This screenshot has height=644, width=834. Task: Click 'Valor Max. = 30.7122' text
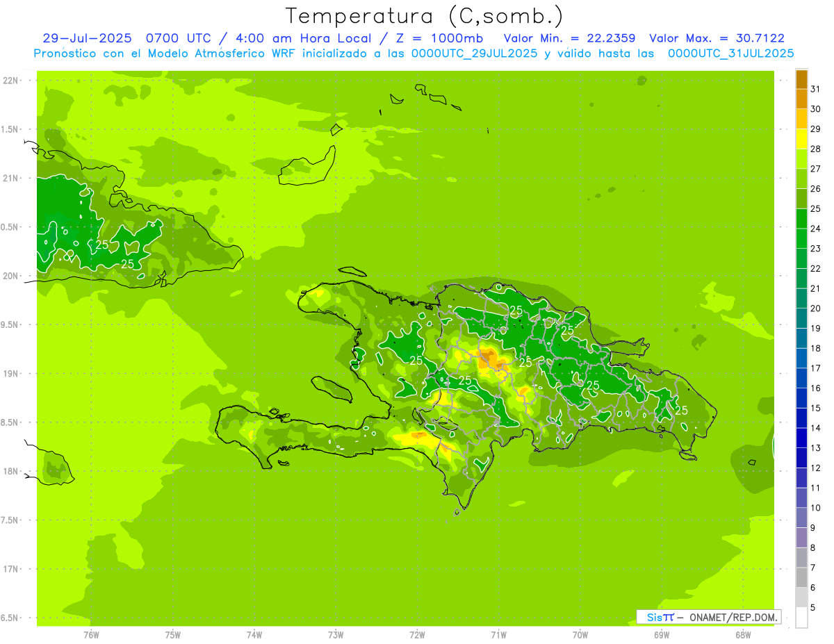(717, 38)
